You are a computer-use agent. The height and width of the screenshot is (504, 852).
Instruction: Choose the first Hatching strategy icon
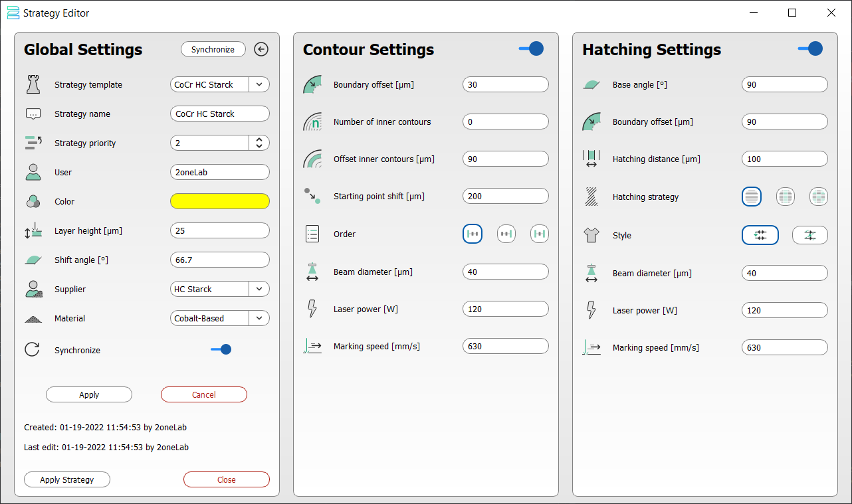coord(751,197)
